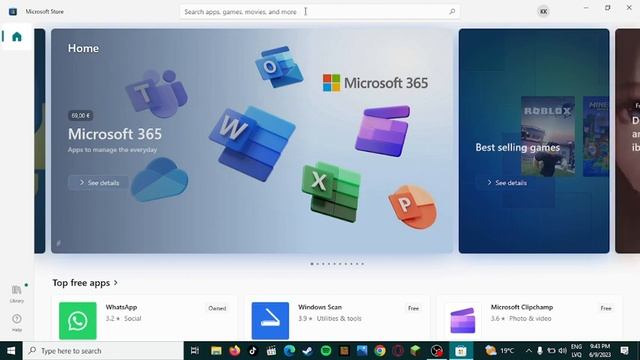Click the Microsoft 365 logo banner
The width and height of the screenshot is (640, 360).
[x=375, y=83]
